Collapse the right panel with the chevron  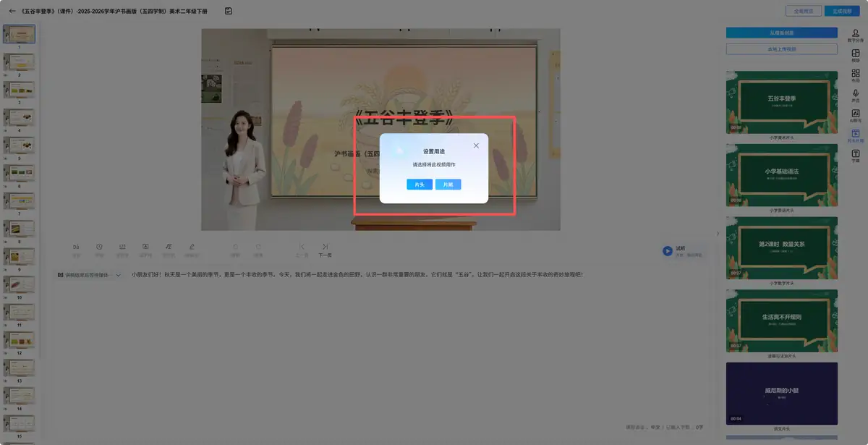coord(718,233)
